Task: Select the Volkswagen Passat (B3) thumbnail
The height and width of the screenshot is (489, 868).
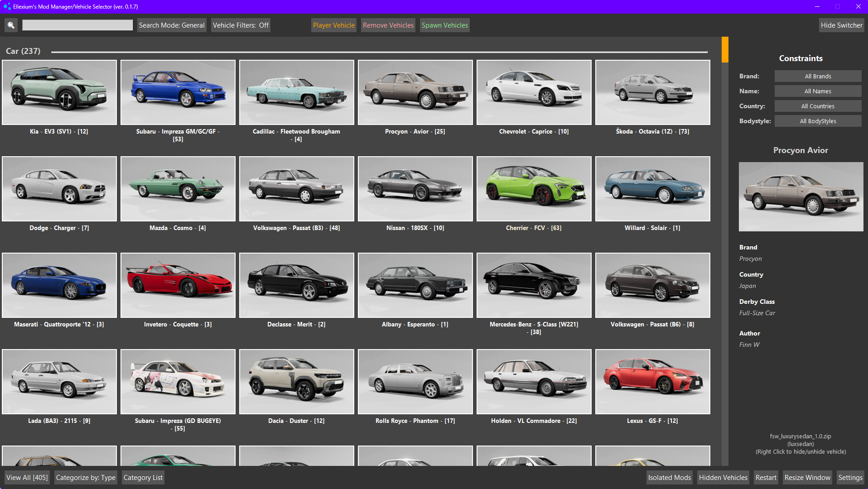Action: [297, 189]
